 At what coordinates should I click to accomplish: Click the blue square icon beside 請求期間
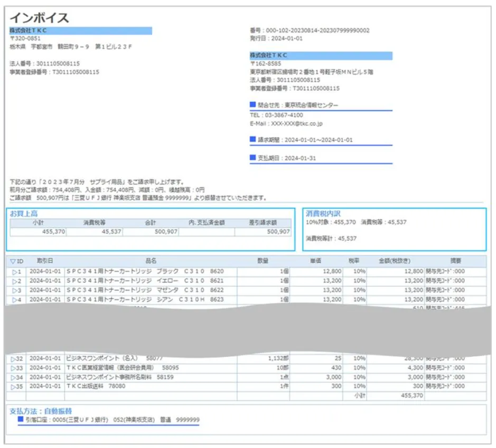coord(252,140)
